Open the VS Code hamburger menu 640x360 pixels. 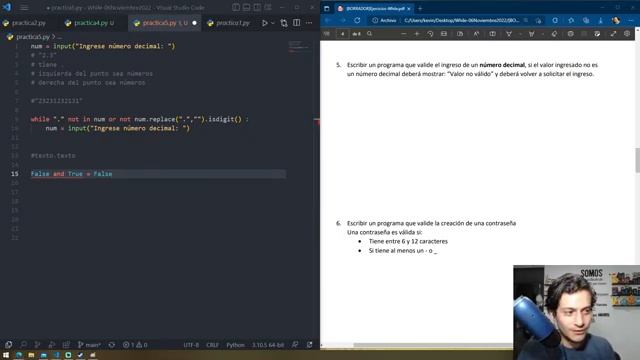[x=24, y=7]
